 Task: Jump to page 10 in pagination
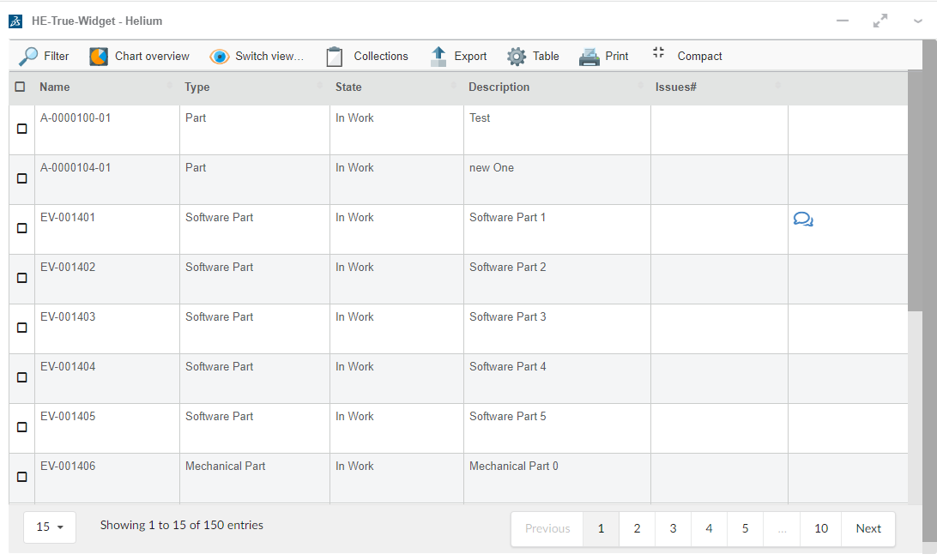pos(821,528)
